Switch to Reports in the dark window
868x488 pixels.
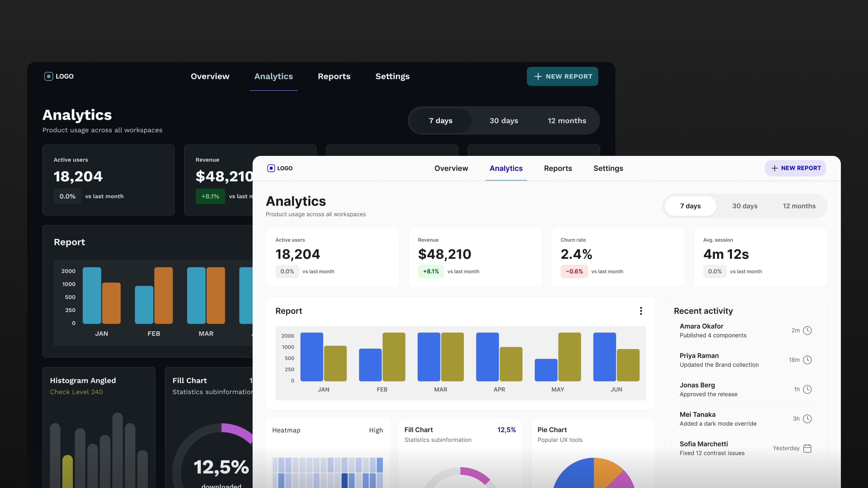pos(334,77)
